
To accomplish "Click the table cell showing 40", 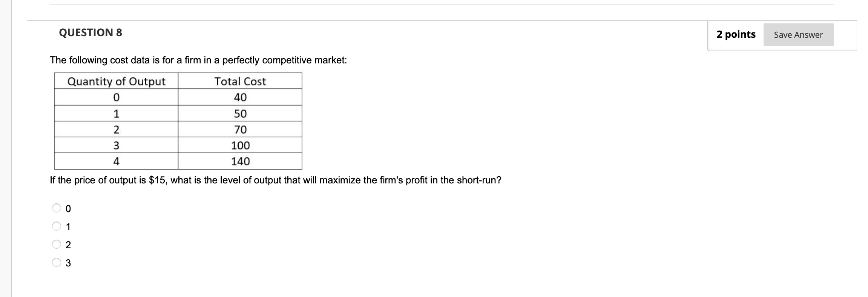I will (x=240, y=97).
